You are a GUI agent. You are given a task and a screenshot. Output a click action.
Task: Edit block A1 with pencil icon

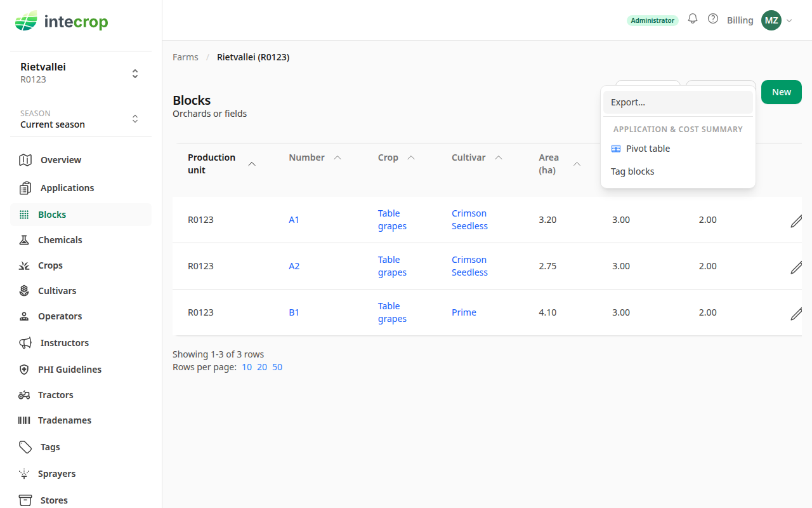pyautogui.click(x=796, y=220)
